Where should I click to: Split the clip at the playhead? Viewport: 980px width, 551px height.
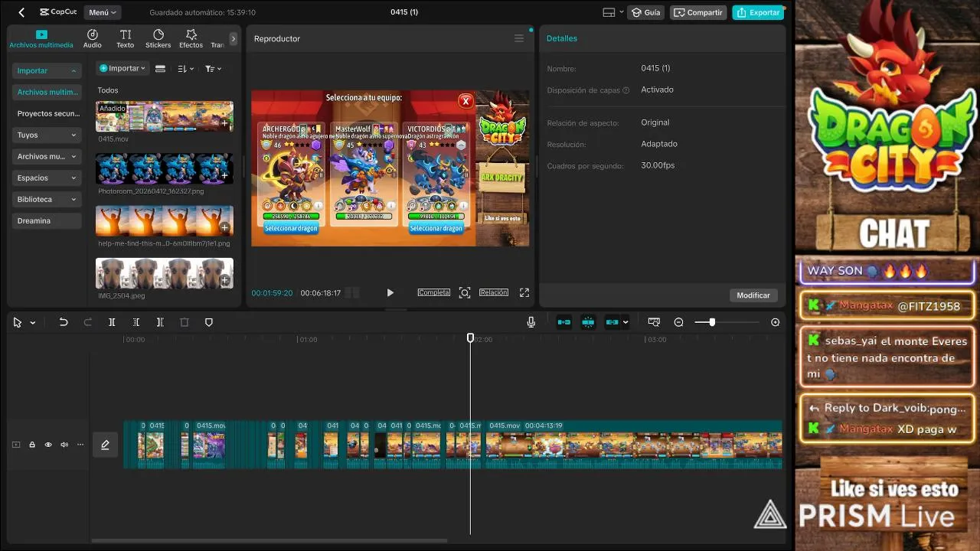pyautogui.click(x=112, y=322)
